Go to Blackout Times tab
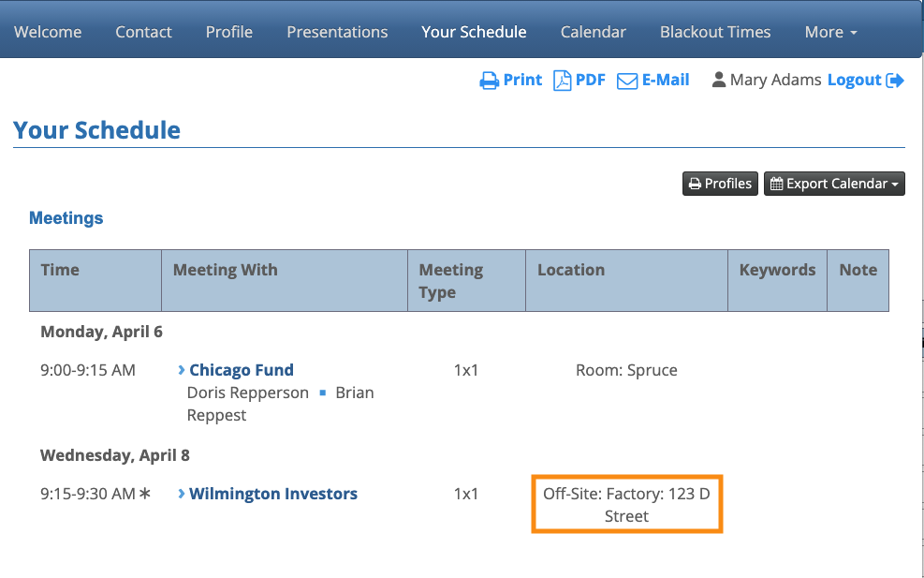 point(715,32)
